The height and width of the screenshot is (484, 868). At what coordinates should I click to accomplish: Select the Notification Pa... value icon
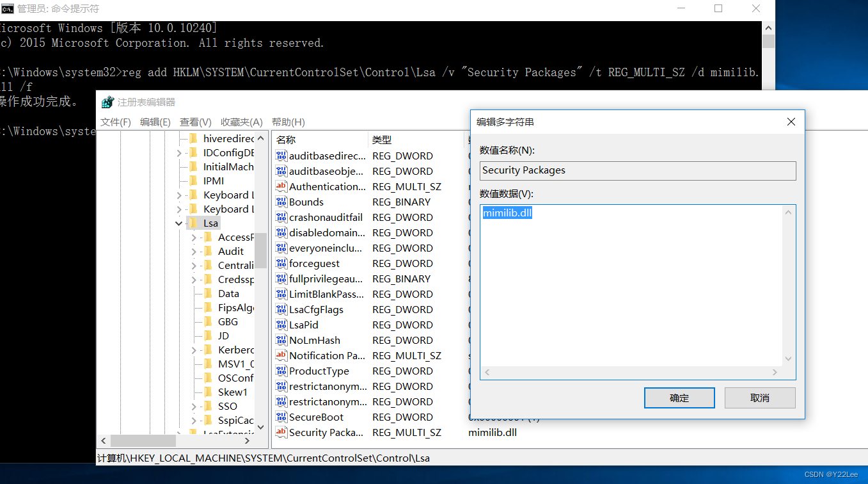(281, 355)
